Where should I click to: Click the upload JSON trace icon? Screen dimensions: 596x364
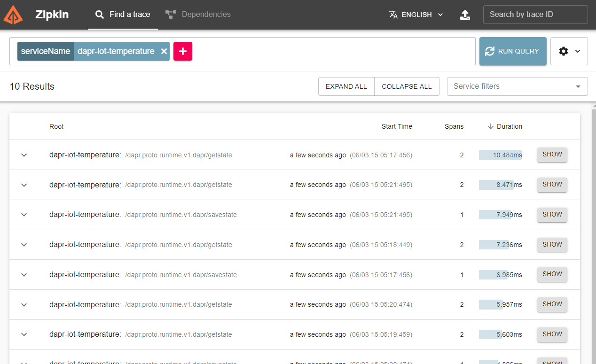tap(465, 15)
